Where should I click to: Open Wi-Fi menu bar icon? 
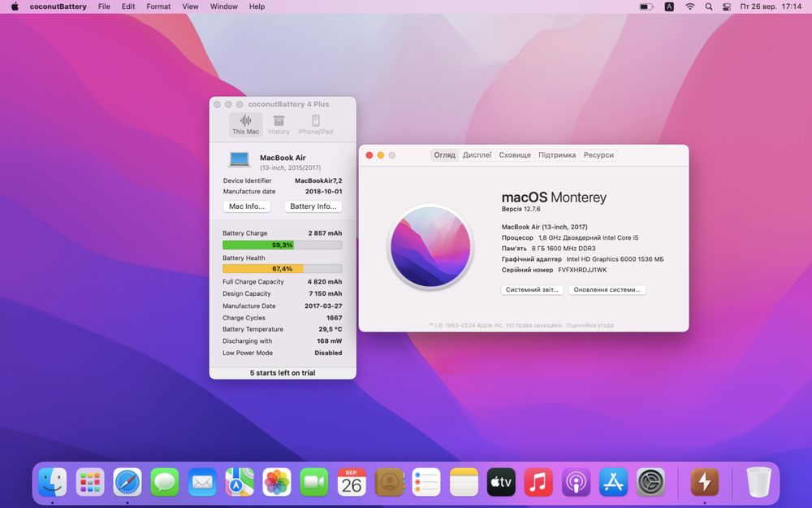pos(689,7)
